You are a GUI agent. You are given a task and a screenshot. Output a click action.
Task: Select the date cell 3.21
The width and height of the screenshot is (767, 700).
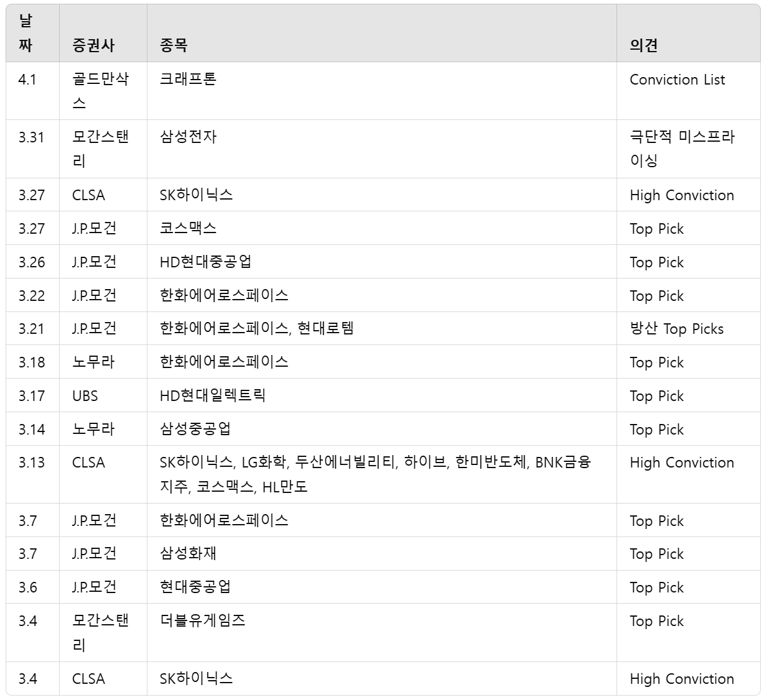pyautogui.click(x=32, y=329)
